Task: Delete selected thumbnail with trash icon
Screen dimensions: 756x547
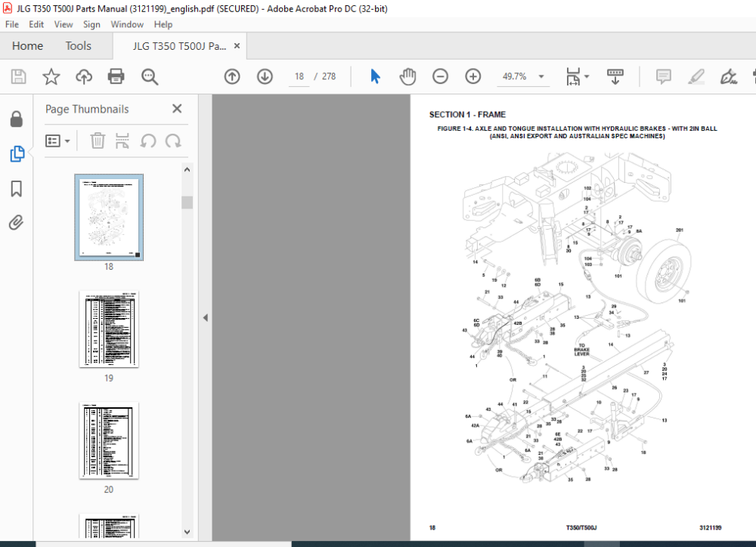Action: coord(98,141)
